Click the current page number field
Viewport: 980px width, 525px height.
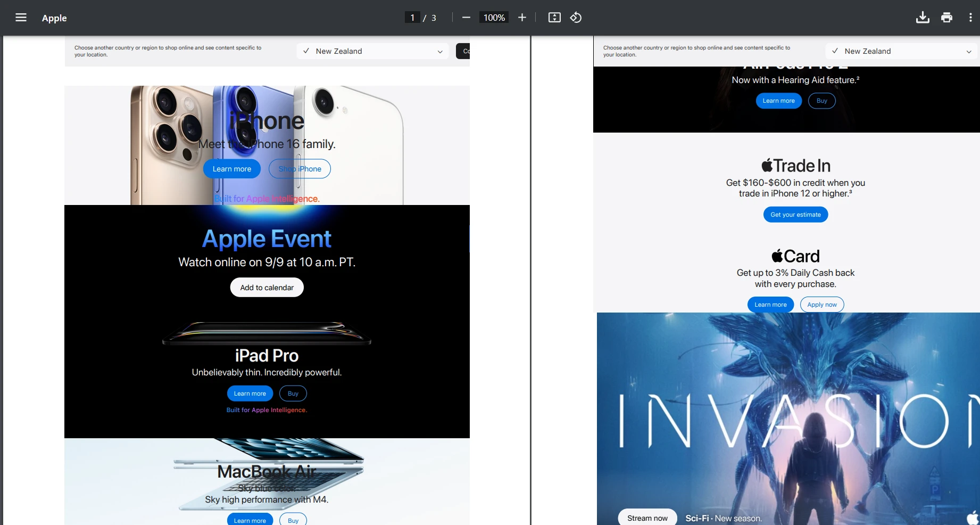[x=412, y=18]
